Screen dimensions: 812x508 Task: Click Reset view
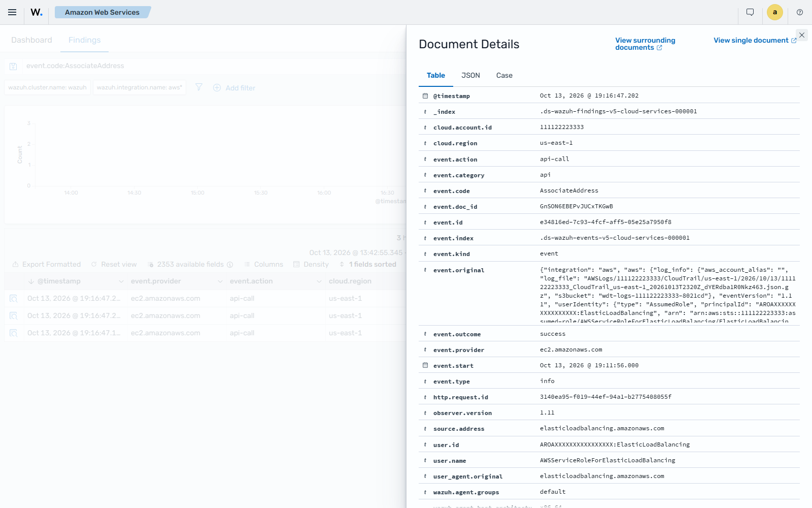(x=114, y=264)
